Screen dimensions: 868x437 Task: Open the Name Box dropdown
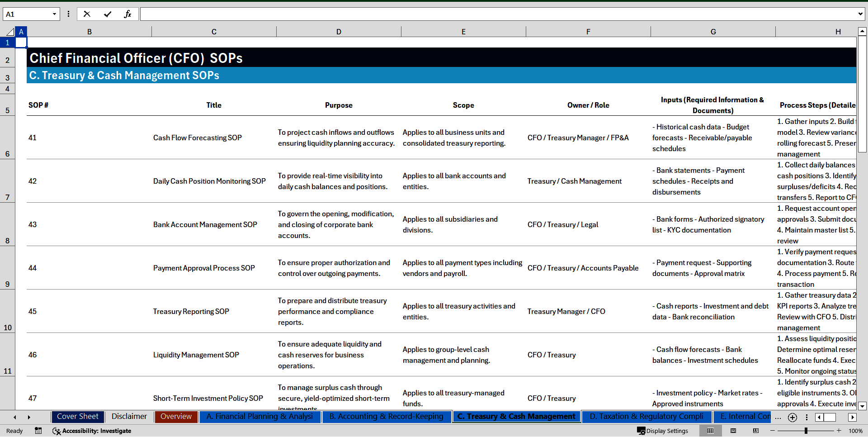[x=54, y=14]
